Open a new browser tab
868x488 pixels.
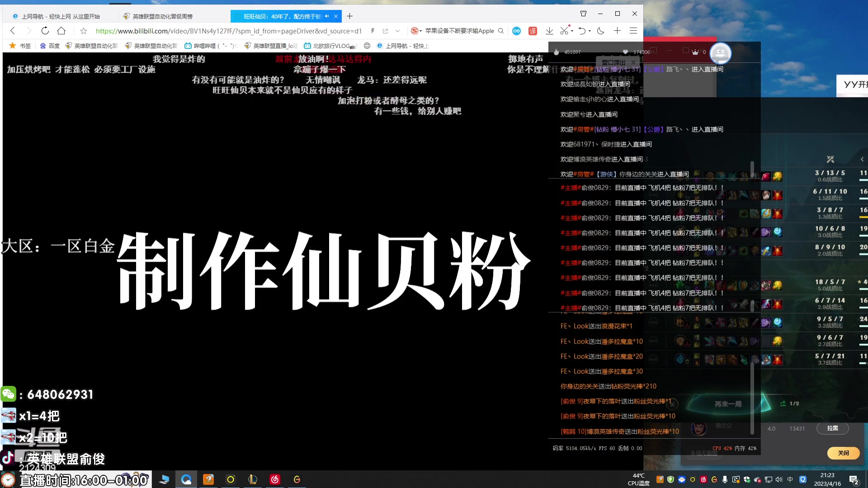tap(349, 16)
